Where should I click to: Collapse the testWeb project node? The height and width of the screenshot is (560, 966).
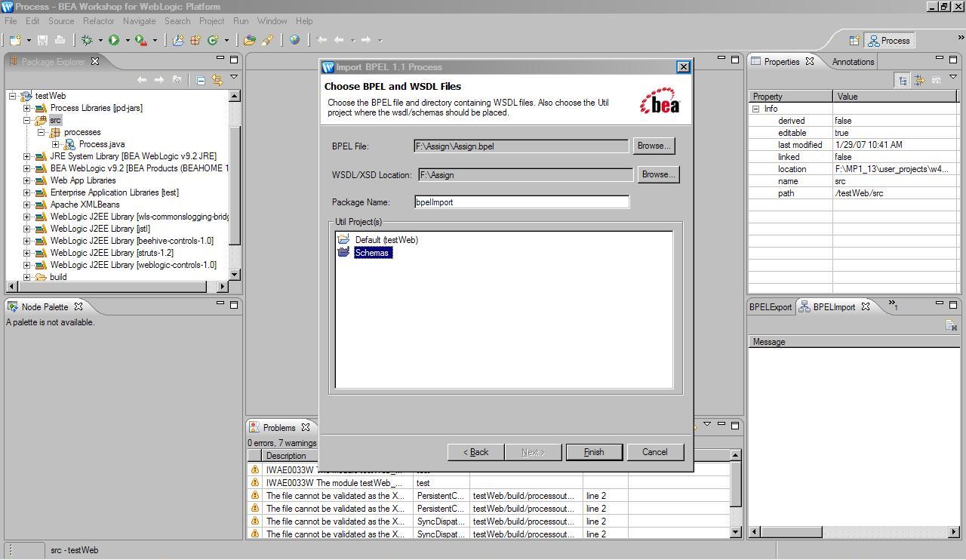click(13, 96)
